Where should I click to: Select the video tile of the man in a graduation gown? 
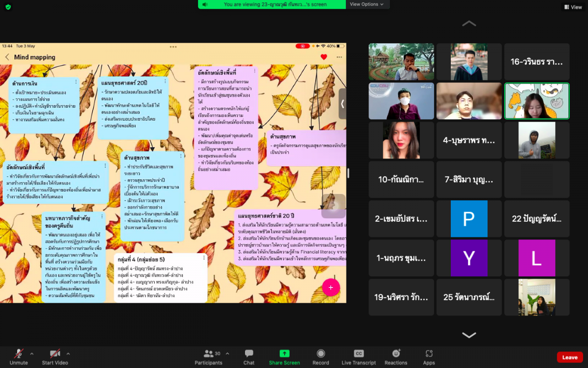469,62
